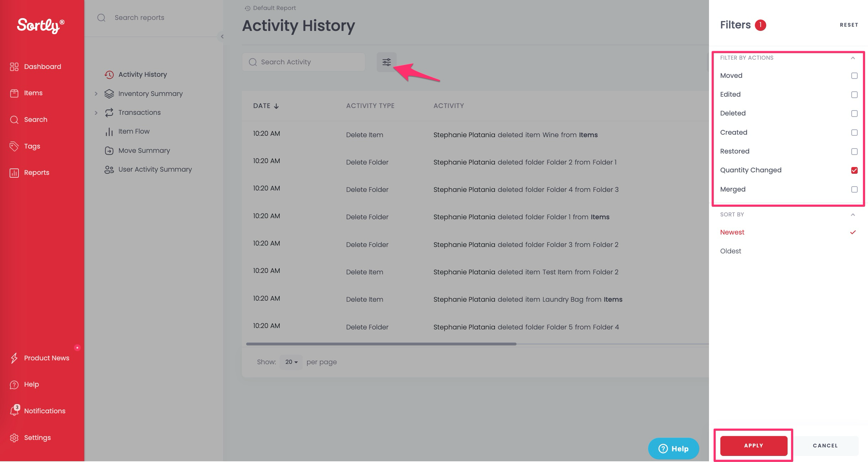Click the Search Activity input field
This screenshot has width=868, height=462.
click(304, 62)
